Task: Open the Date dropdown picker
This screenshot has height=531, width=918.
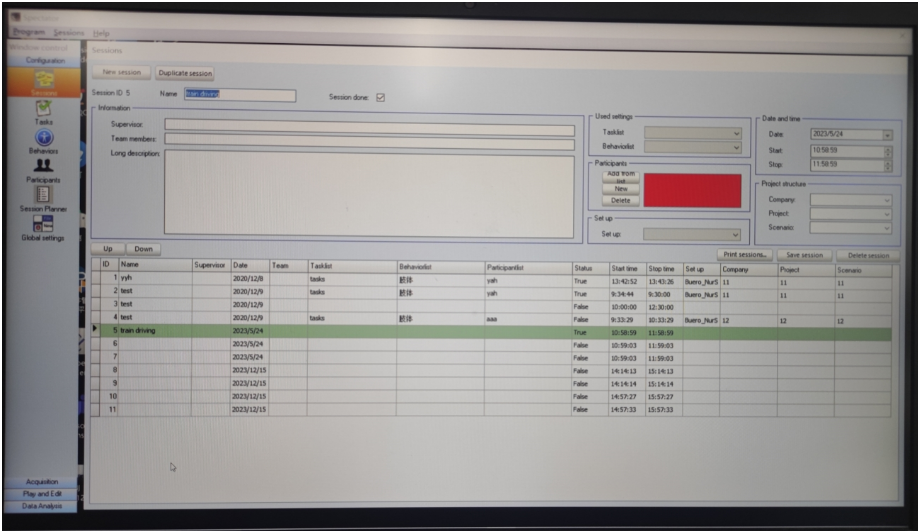Action: 886,134
